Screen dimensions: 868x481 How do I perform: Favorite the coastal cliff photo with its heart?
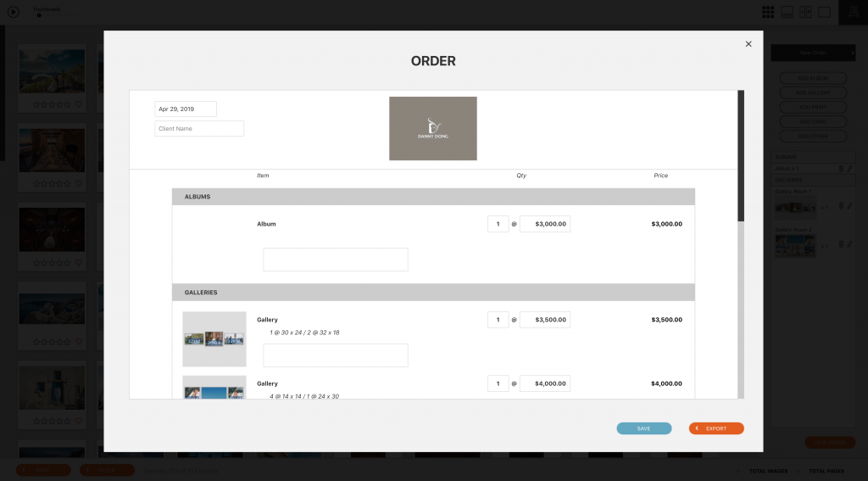pos(79,104)
